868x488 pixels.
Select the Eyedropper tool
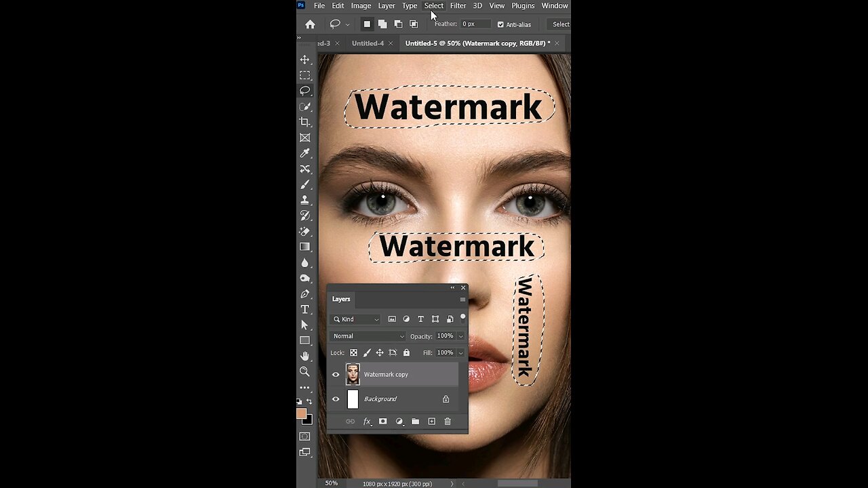pyautogui.click(x=305, y=153)
